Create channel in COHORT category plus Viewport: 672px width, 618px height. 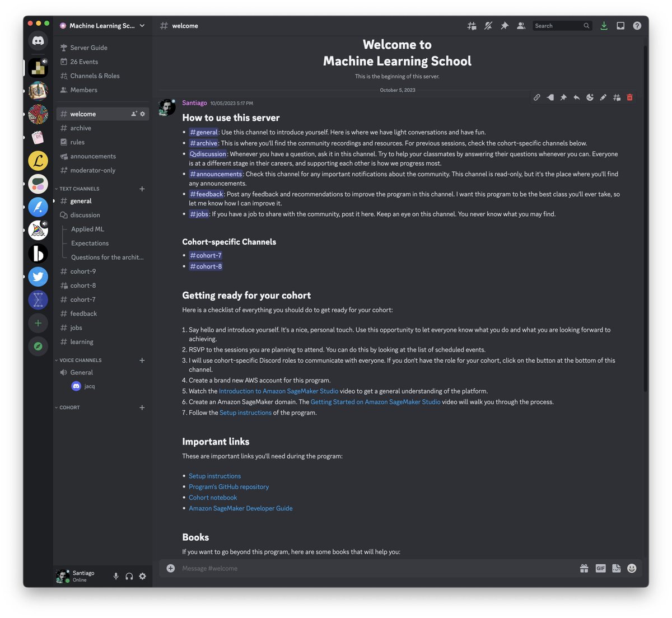142,408
